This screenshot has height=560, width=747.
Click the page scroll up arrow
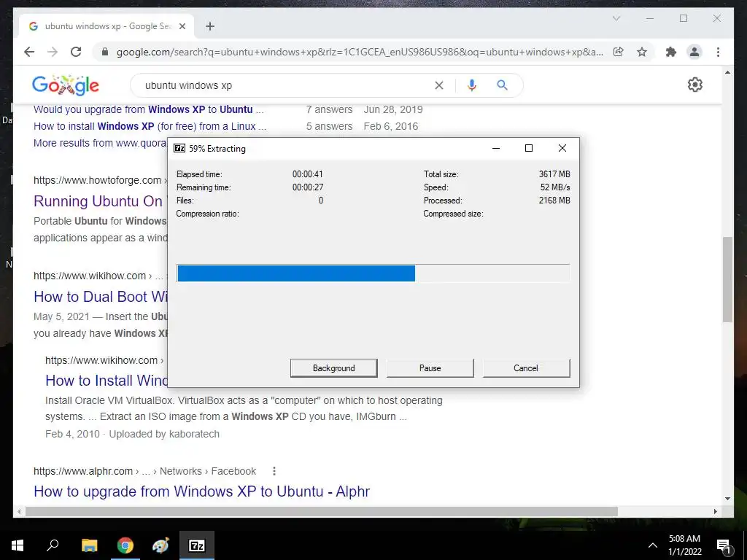[727, 73]
